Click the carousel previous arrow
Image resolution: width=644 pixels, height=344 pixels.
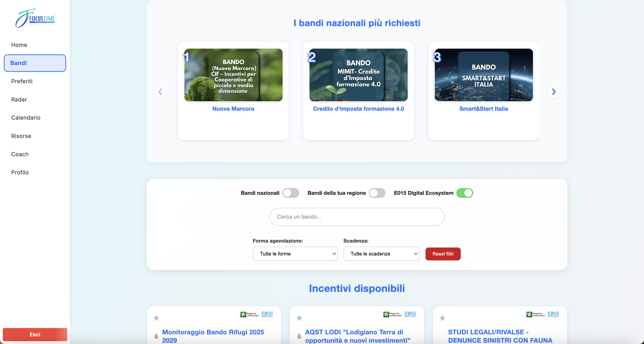tap(160, 92)
